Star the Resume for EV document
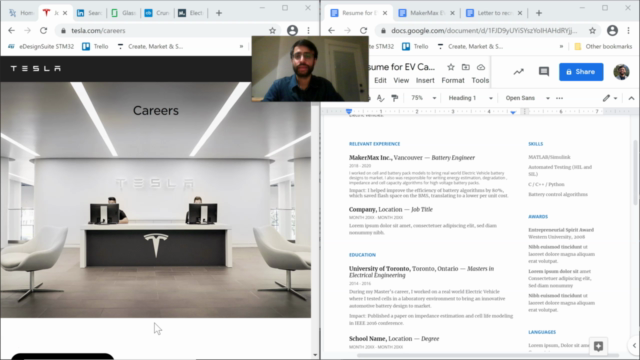The width and height of the screenshot is (640, 360). (451, 67)
